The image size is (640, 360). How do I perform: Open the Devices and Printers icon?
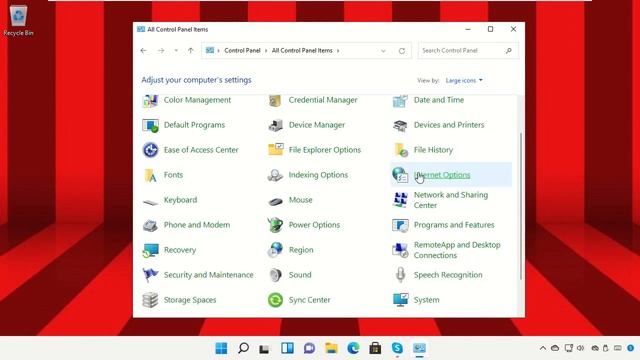400,125
